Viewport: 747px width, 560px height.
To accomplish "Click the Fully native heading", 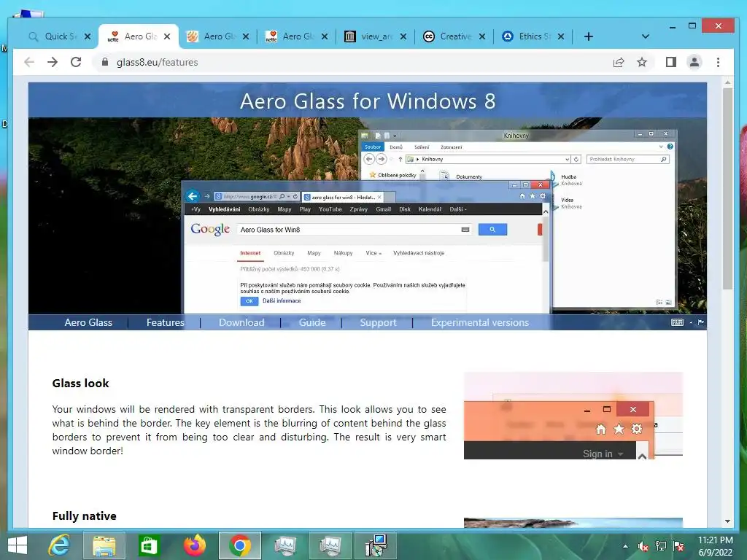I will pos(85,516).
